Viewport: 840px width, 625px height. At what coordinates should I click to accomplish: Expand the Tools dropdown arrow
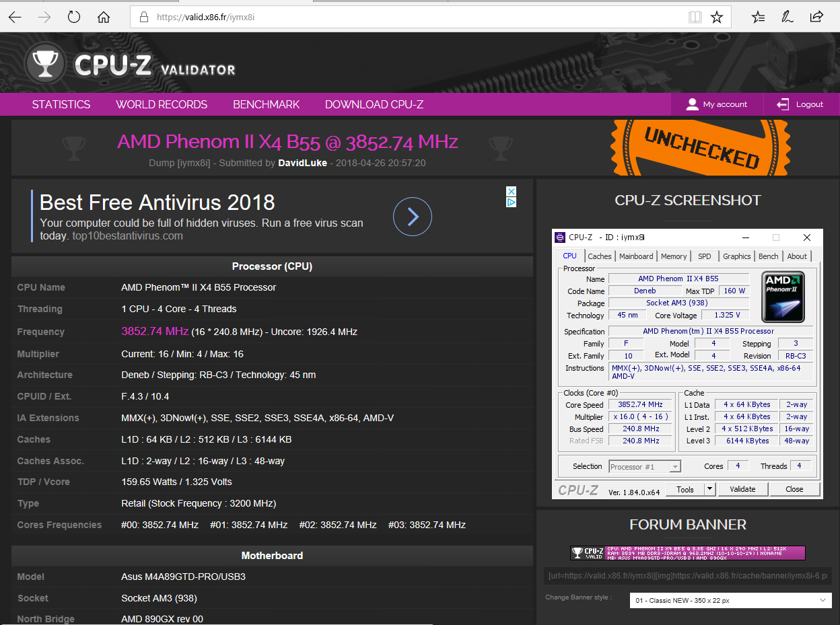(709, 489)
